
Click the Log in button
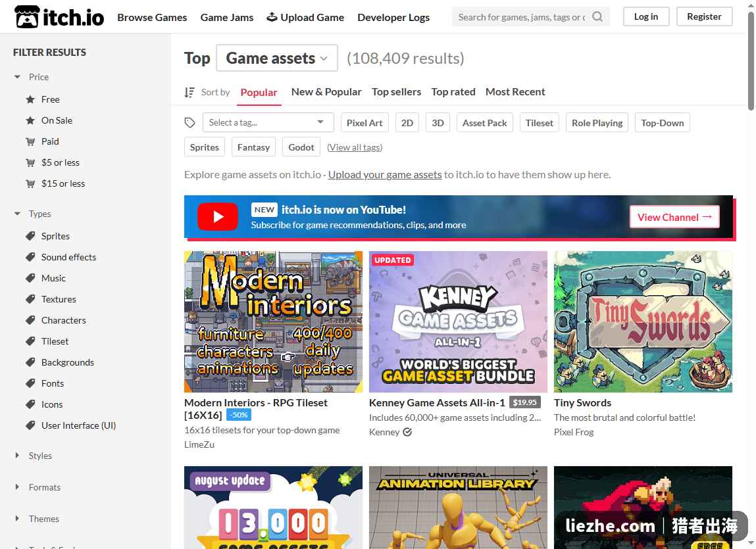[646, 16]
